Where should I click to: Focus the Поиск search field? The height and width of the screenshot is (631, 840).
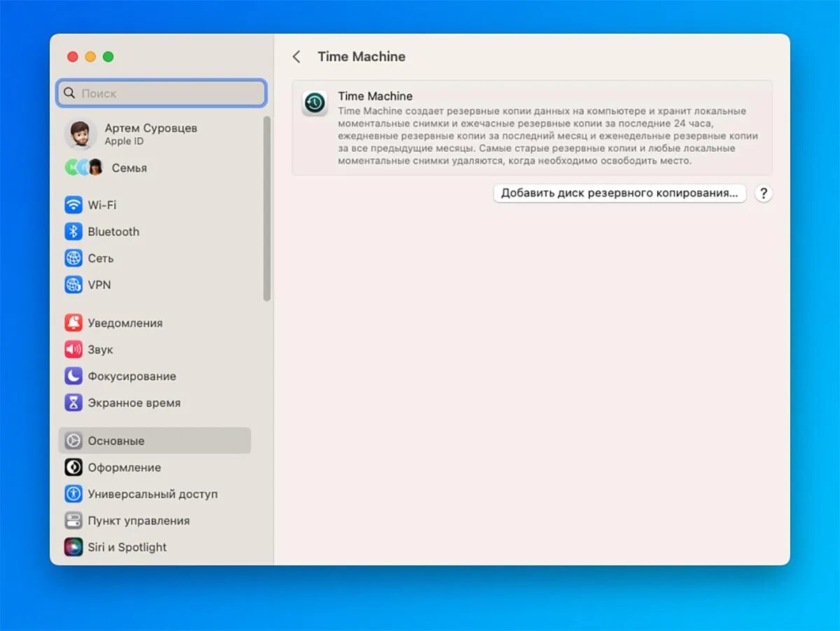pyautogui.click(x=162, y=93)
